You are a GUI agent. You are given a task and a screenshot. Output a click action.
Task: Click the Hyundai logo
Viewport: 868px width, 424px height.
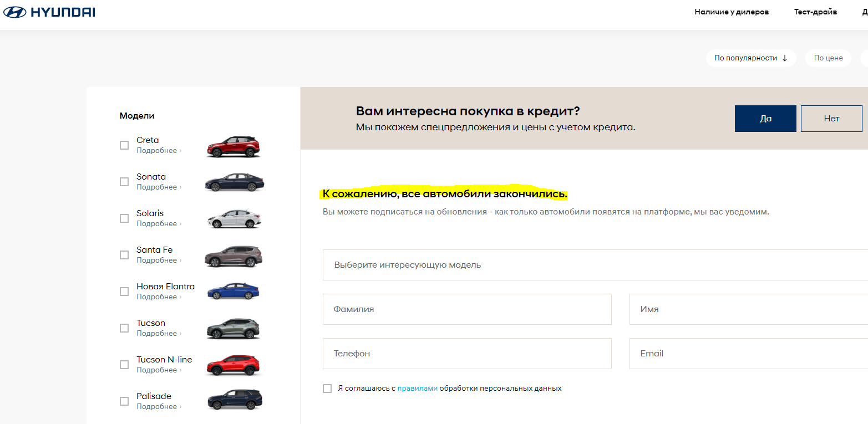click(x=49, y=12)
